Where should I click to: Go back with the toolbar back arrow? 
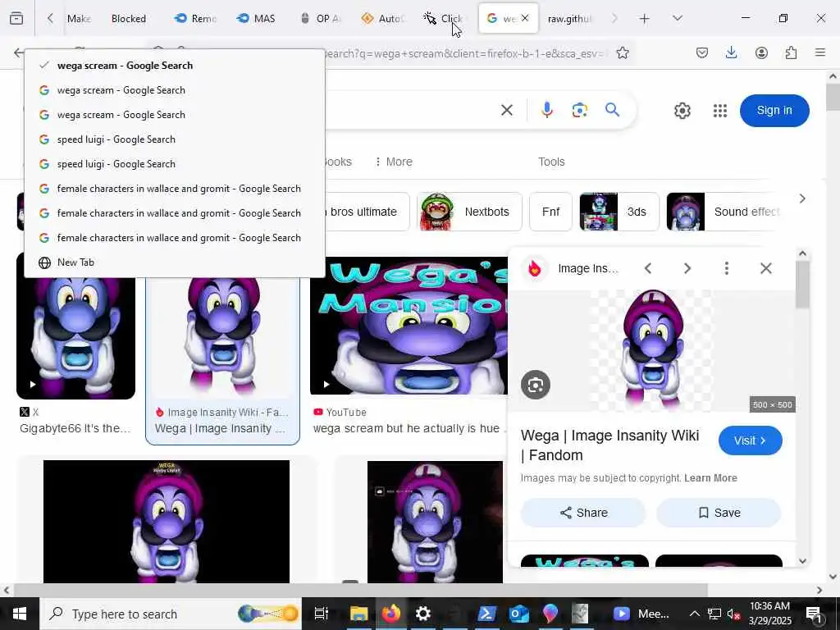point(18,52)
